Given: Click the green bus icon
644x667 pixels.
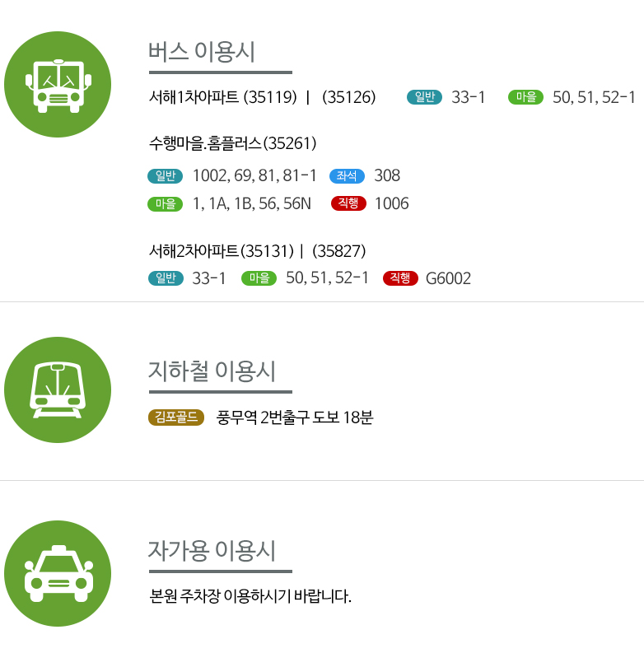Looking at the screenshot, I should [58, 84].
